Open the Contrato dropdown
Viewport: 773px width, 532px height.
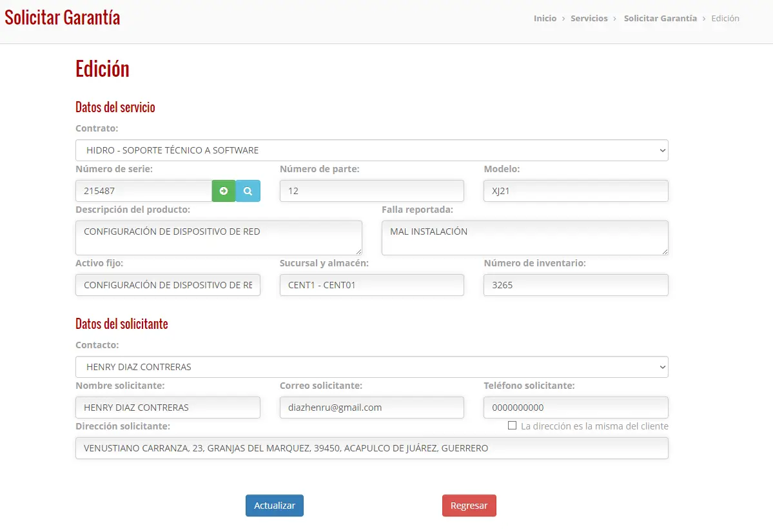pos(372,150)
